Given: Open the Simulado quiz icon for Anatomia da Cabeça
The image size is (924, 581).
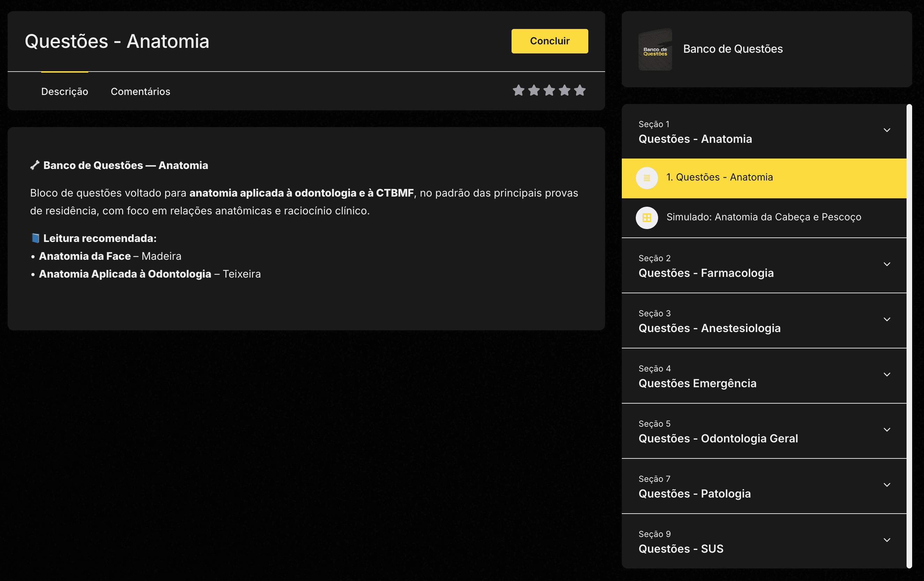Looking at the screenshot, I should pyautogui.click(x=647, y=217).
